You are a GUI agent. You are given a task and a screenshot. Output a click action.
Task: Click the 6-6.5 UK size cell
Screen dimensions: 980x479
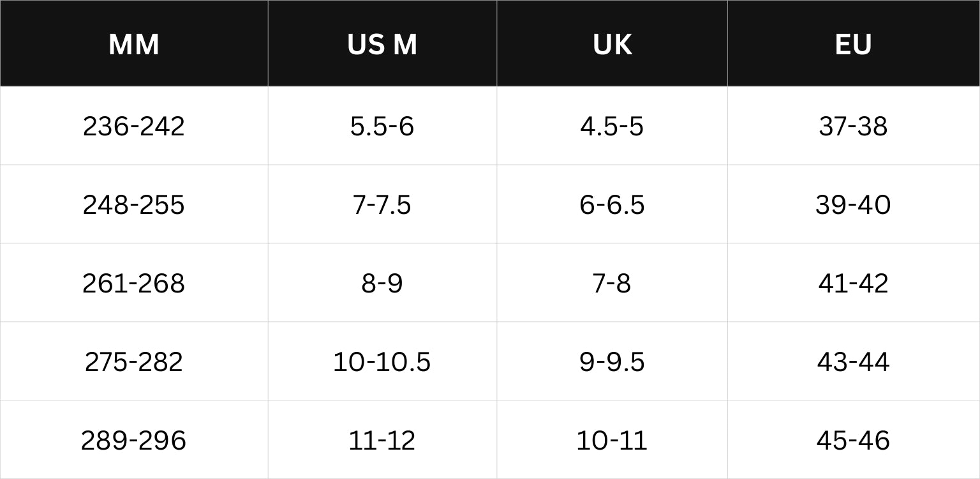(612, 204)
